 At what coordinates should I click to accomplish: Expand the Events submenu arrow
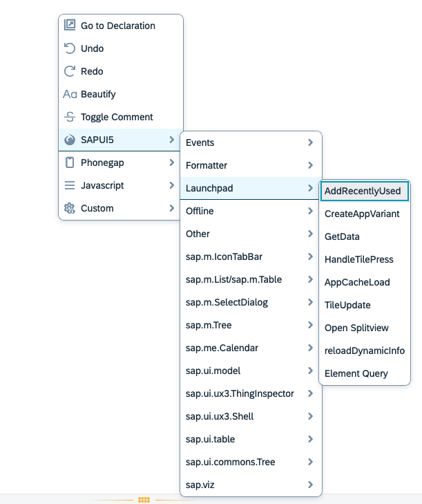pos(311,142)
